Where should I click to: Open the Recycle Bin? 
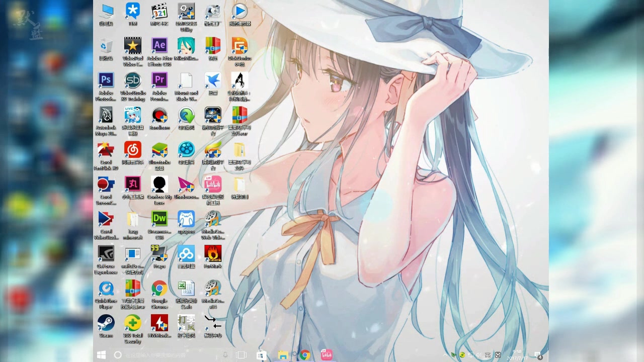click(106, 45)
